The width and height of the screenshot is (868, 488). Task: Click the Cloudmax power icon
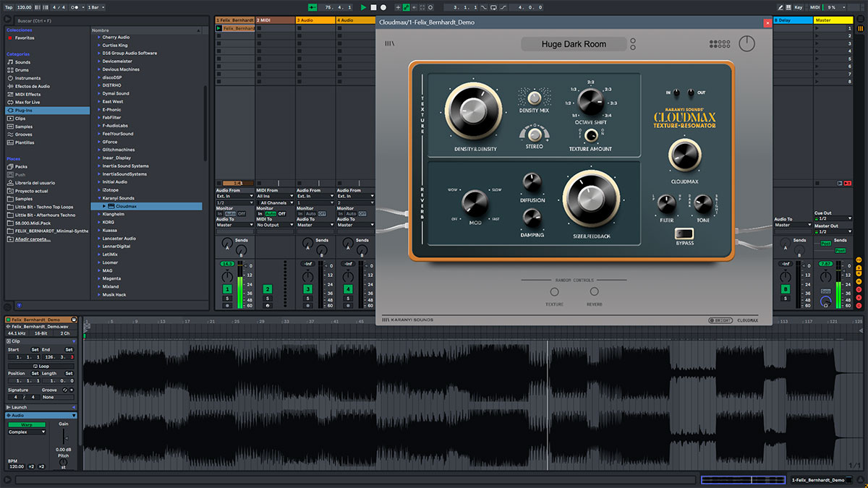[x=746, y=44]
